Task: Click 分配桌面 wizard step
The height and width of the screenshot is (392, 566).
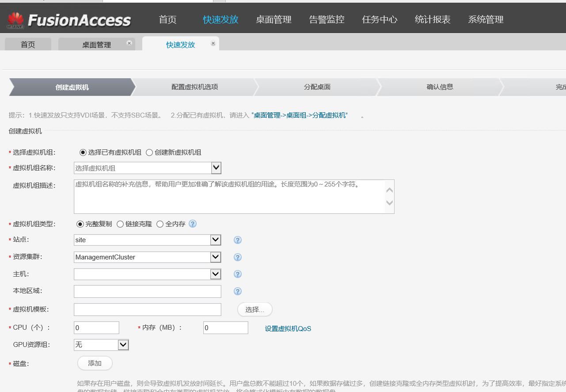Action: coord(317,87)
